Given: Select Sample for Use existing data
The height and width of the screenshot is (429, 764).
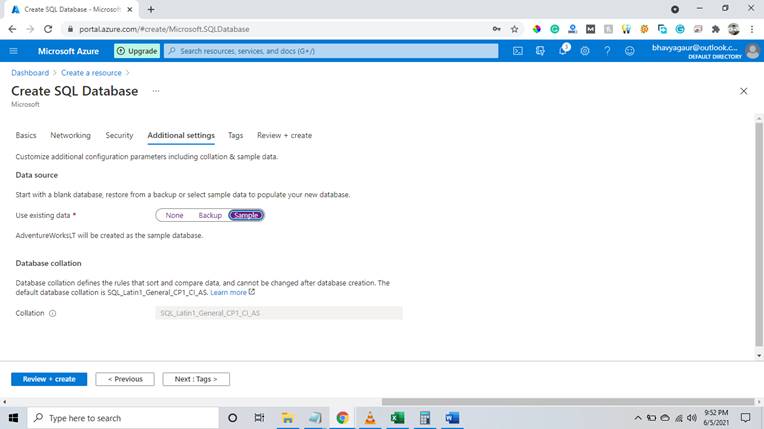Looking at the screenshot, I should [246, 215].
